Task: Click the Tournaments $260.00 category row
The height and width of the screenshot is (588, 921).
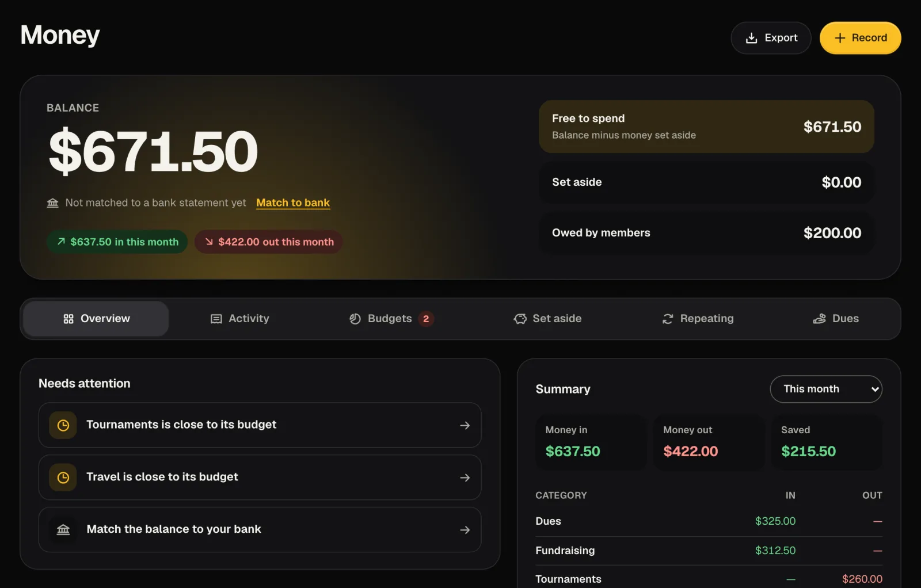Action: click(x=709, y=578)
